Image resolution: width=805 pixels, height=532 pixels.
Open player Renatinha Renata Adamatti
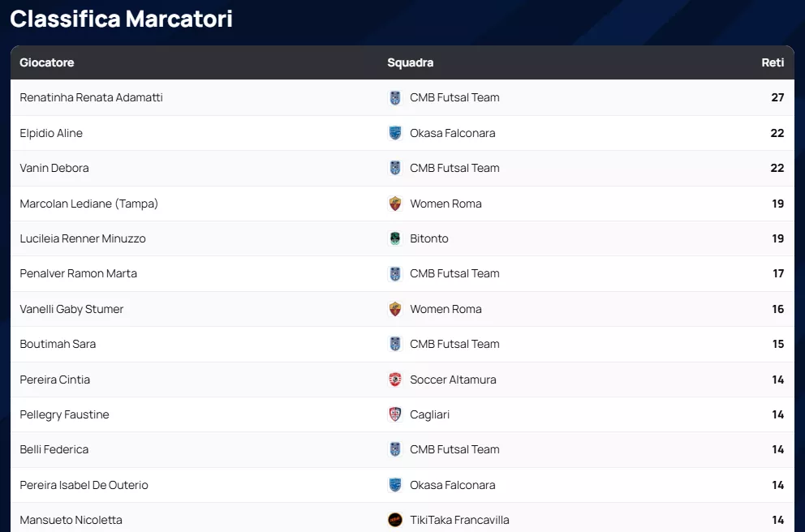(x=91, y=97)
